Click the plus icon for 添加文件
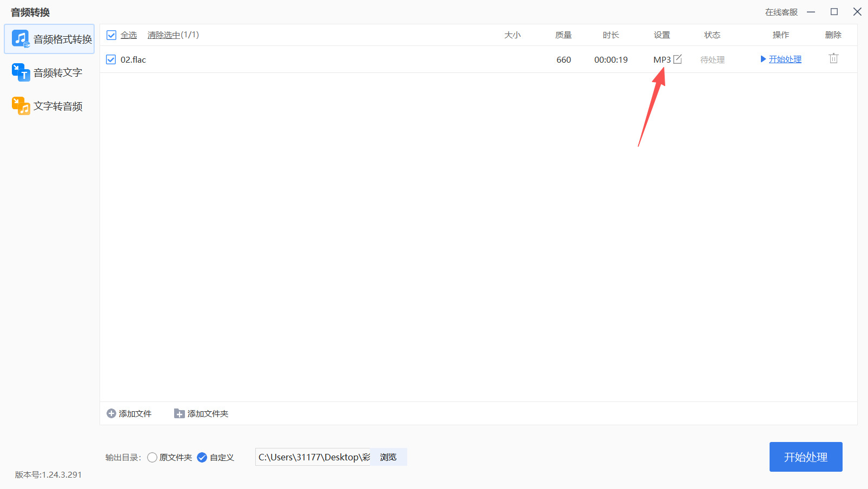Image resolution: width=868 pixels, height=489 pixels. (111, 413)
